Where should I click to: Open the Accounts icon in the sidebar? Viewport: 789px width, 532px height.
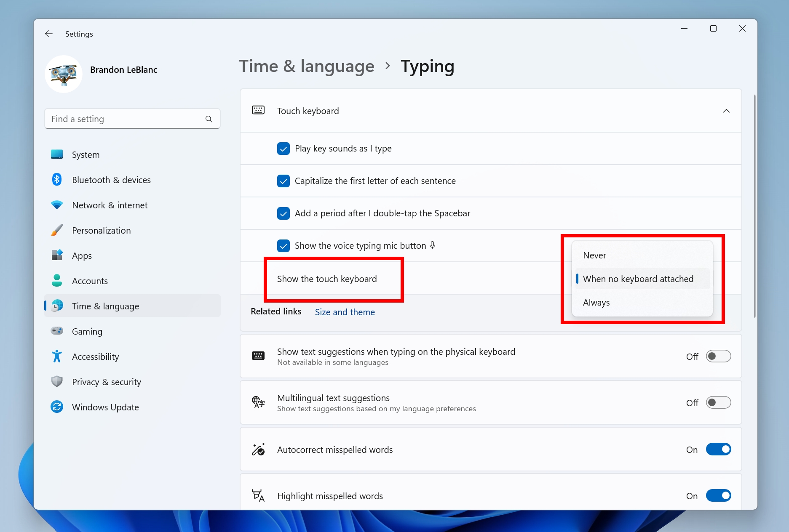click(57, 281)
